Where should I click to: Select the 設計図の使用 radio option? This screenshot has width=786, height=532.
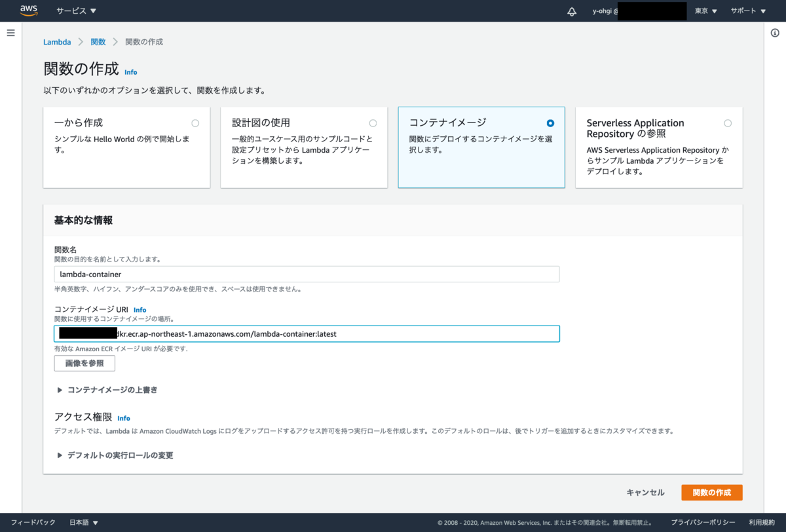point(373,123)
